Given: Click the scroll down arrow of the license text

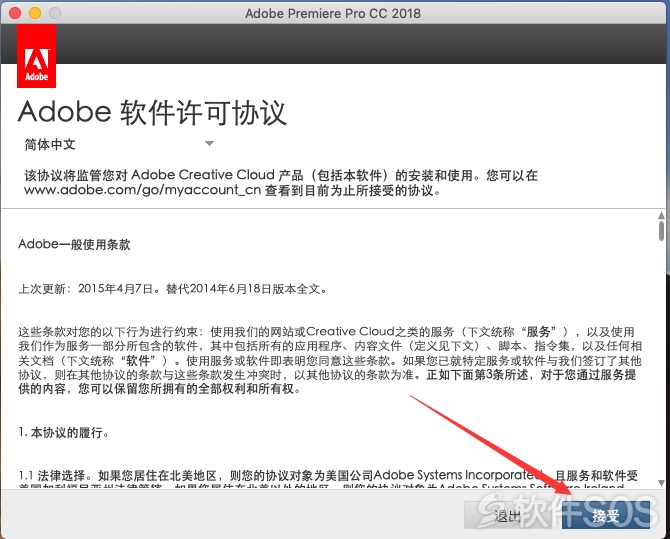Looking at the screenshot, I should pyautogui.click(x=661, y=483).
